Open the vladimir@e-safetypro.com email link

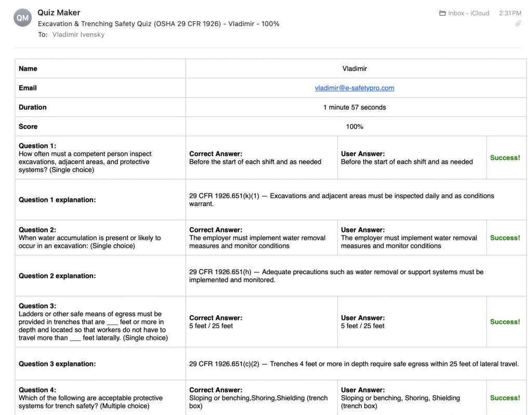click(354, 88)
